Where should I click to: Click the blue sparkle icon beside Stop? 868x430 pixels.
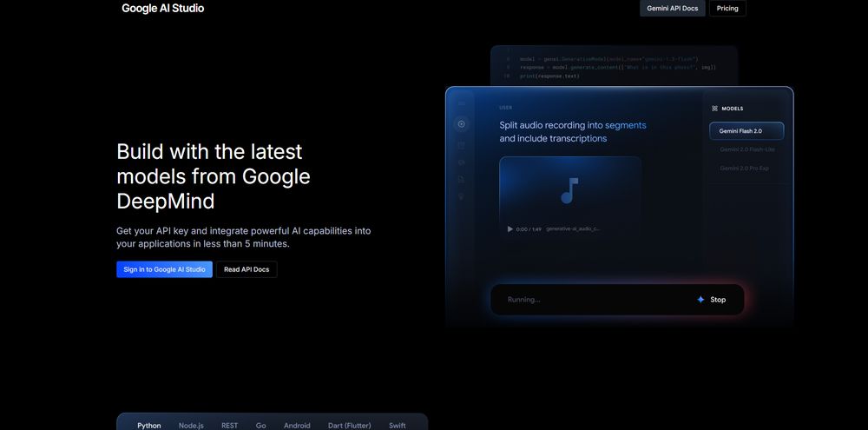pos(700,299)
